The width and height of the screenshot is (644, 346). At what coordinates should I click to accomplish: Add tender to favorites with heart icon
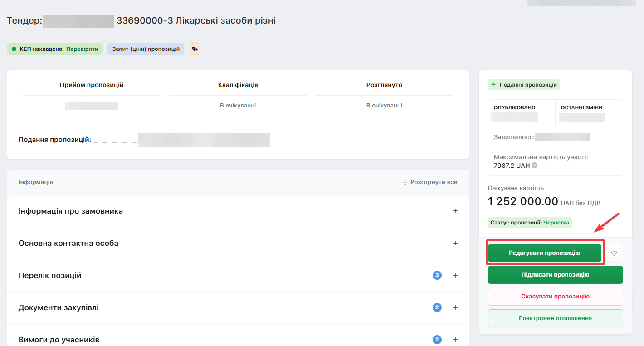pyautogui.click(x=614, y=253)
